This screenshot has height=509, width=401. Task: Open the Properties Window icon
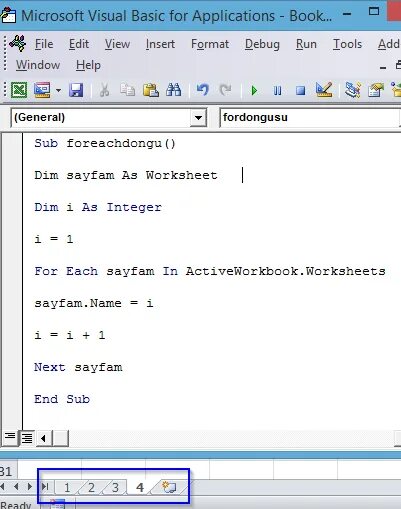coord(376,90)
